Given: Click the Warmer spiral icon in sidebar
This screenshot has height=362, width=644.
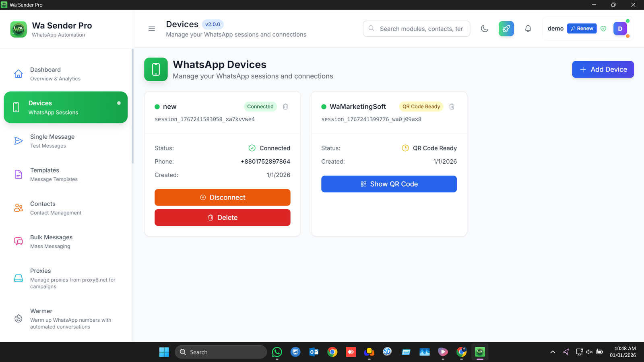Looking at the screenshot, I should click(18, 318).
